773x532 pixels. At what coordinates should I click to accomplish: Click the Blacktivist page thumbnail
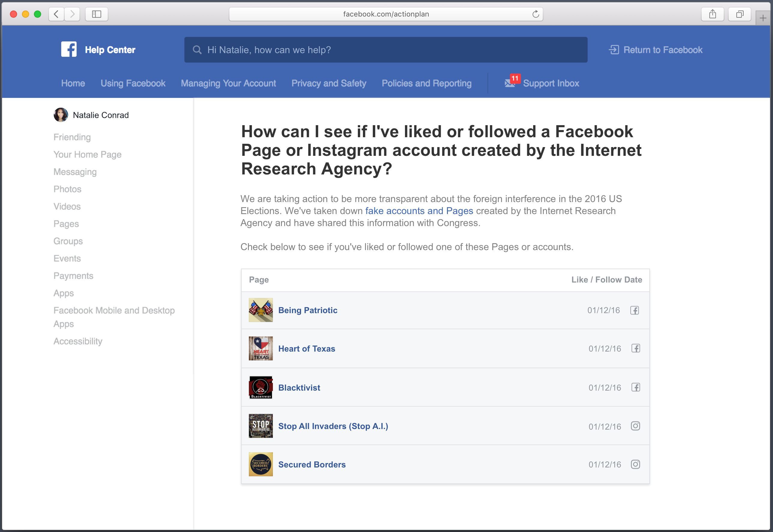pyautogui.click(x=261, y=387)
